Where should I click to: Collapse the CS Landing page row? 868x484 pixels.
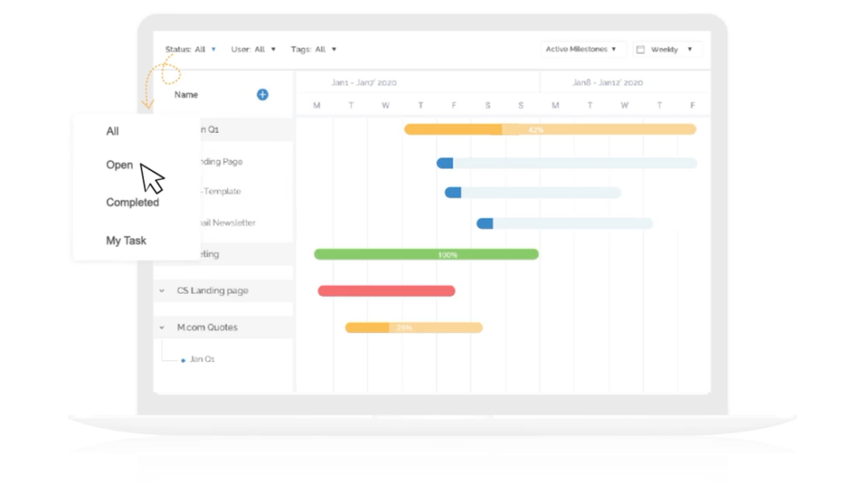pyautogui.click(x=162, y=291)
